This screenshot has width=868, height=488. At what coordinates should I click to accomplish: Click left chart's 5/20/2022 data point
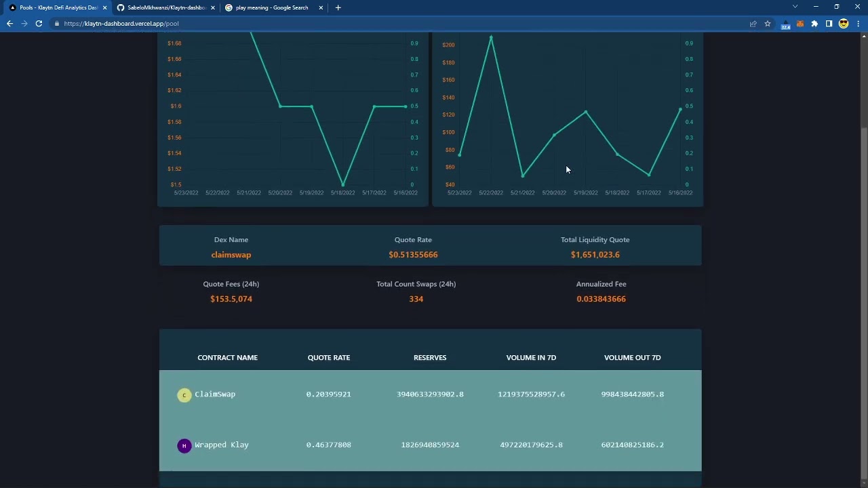click(x=280, y=106)
